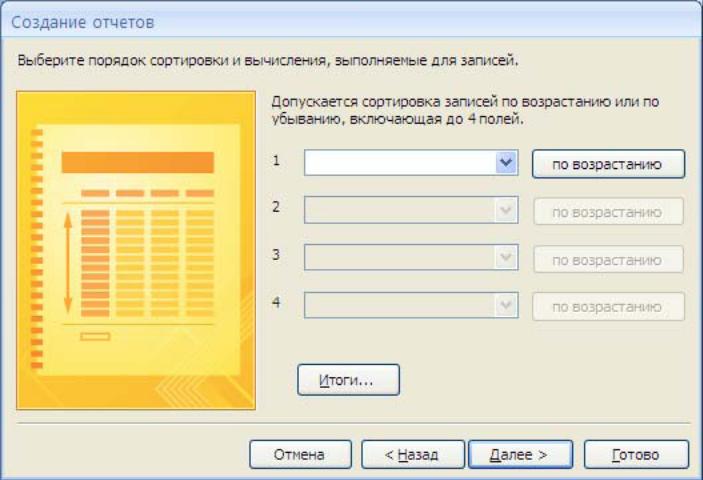Click the report layout preview image
Screen dimensions: 703x480
[136, 250]
